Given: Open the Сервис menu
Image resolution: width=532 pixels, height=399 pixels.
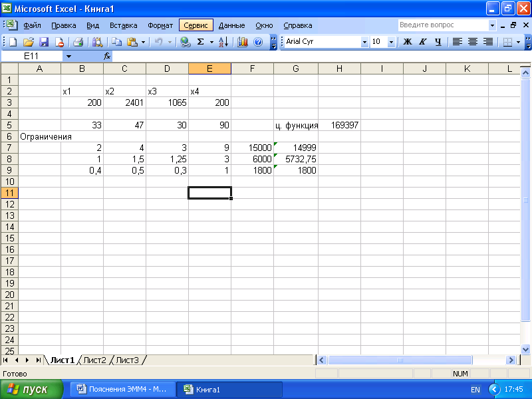Looking at the screenshot, I should pyautogui.click(x=196, y=25).
